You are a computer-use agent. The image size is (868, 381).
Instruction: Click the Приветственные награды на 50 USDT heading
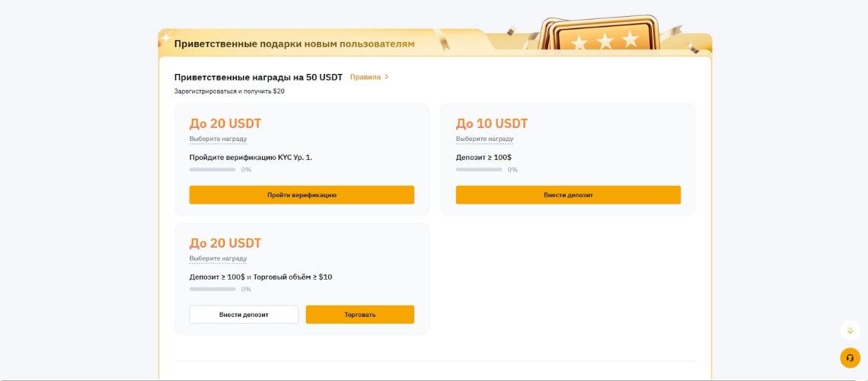point(259,77)
